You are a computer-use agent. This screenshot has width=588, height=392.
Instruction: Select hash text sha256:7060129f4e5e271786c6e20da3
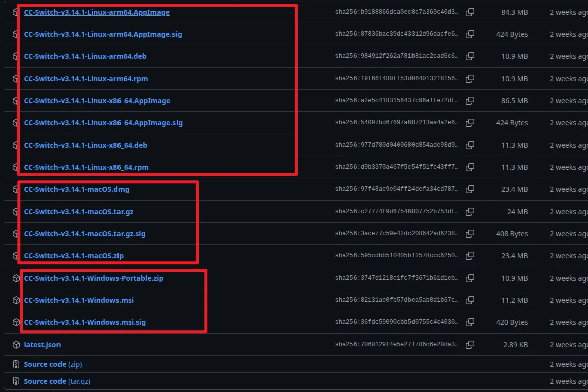[397, 344]
